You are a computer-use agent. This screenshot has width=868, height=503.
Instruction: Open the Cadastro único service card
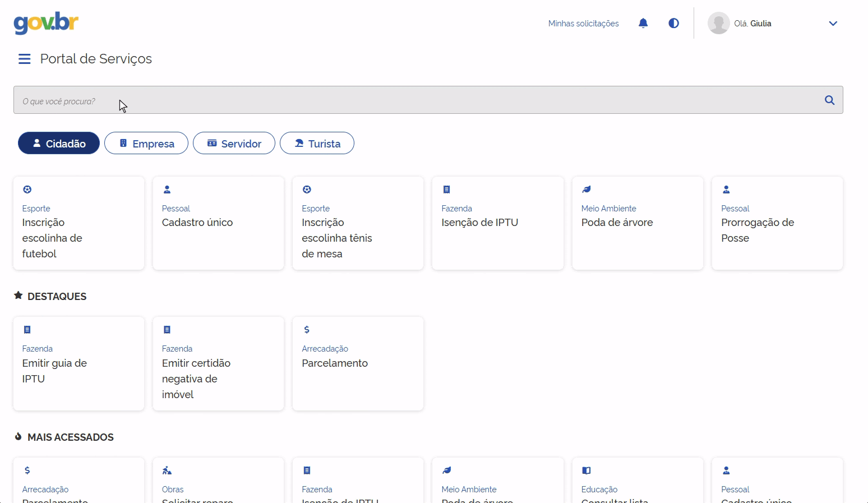pos(218,223)
